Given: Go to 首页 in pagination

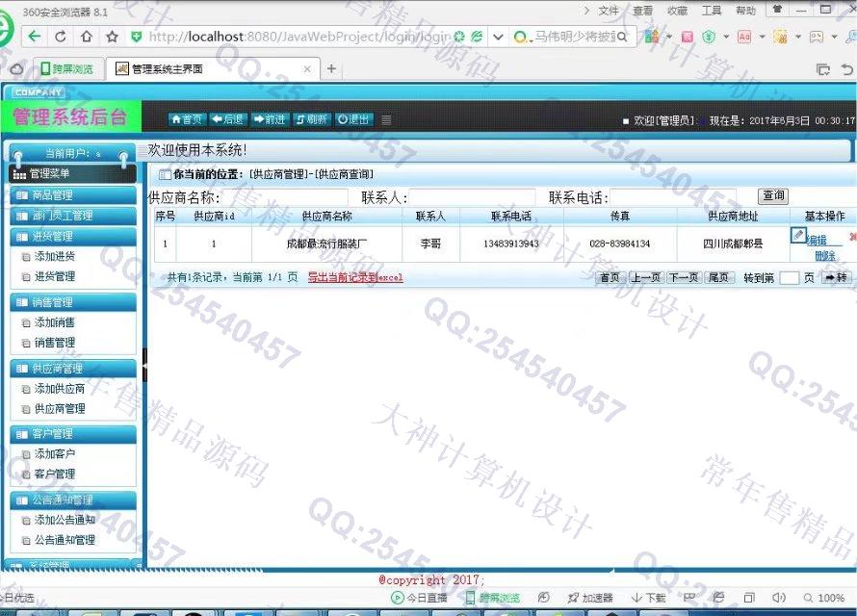Looking at the screenshot, I should (x=610, y=278).
